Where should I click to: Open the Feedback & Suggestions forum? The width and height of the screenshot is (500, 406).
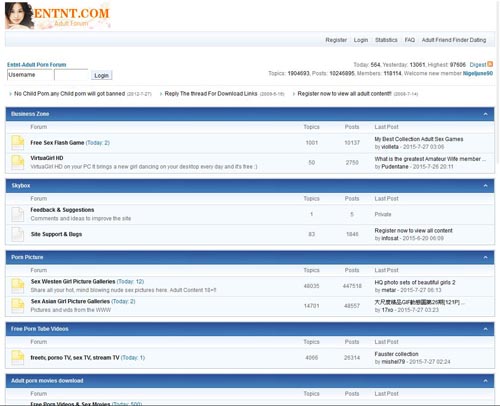pyautogui.click(x=62, y=210)
